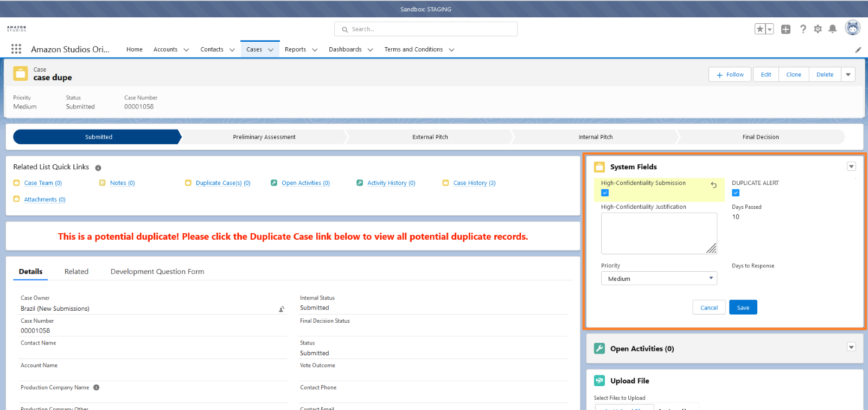Click the Follow button
Screen dimensions: 868x410
pos(730,74)
